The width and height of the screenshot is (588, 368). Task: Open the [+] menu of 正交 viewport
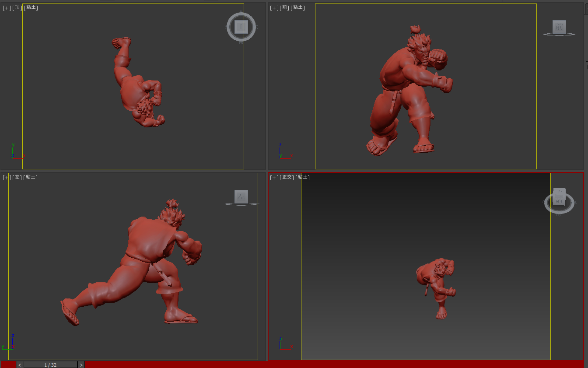274,177
